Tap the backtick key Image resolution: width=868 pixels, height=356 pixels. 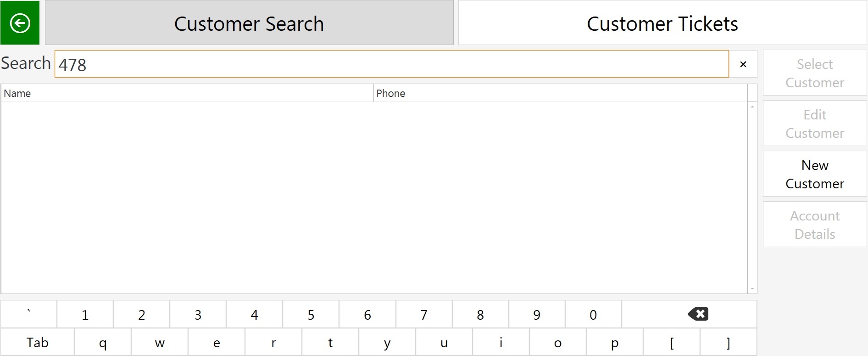tap(29, 314)
